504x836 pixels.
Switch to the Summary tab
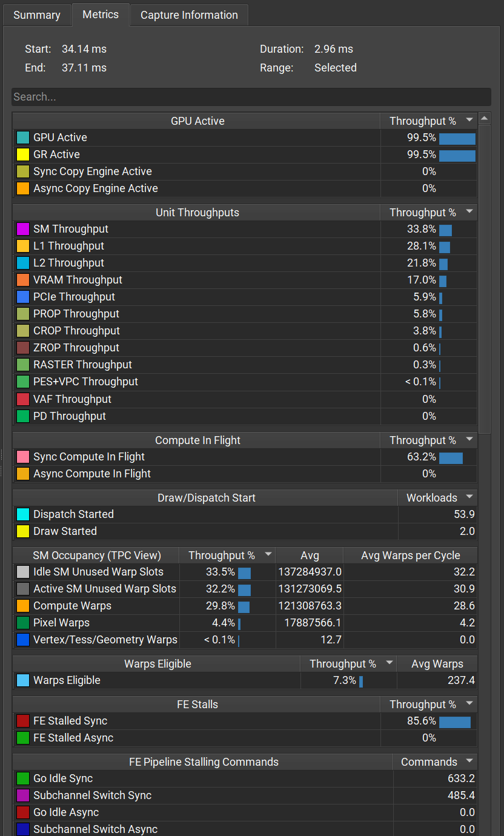pos(36,15)
